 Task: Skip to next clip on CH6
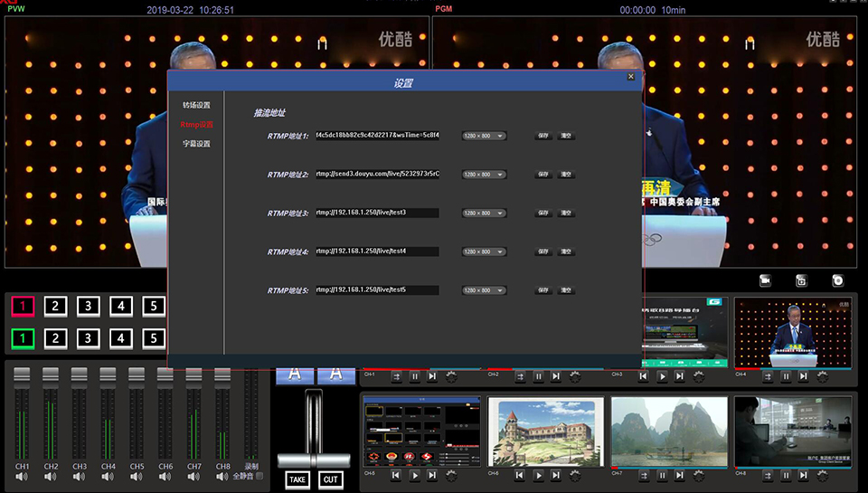[x=556, y=475]
